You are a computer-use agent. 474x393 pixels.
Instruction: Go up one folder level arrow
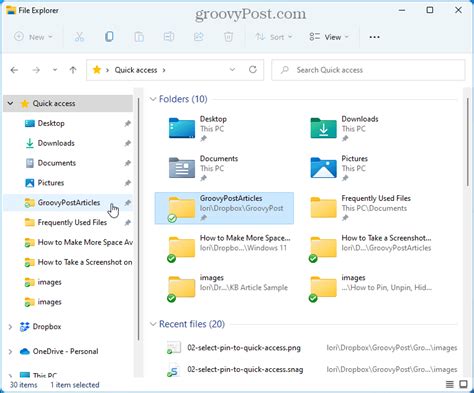[73, 70]
